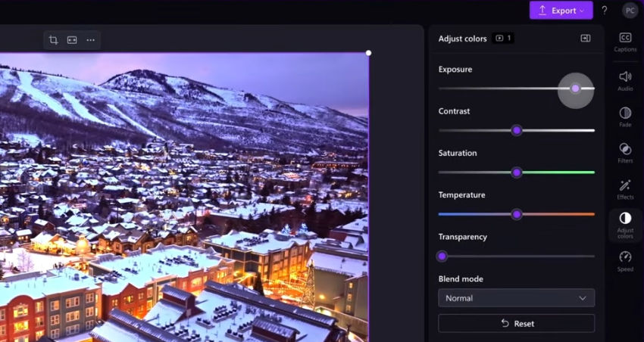Open the more options ellipsis menu
This screenshot has width=644, height=342.
point(91,40)
